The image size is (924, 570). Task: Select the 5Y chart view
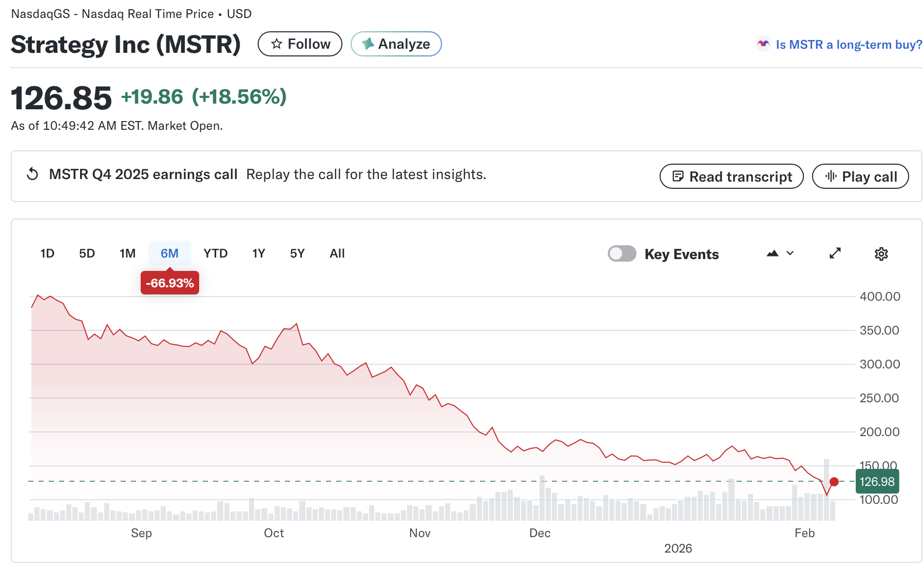tap(297, 253)
